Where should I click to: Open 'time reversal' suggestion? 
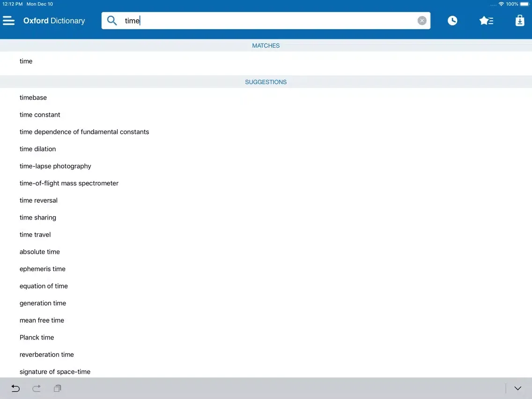coord(266,200)
